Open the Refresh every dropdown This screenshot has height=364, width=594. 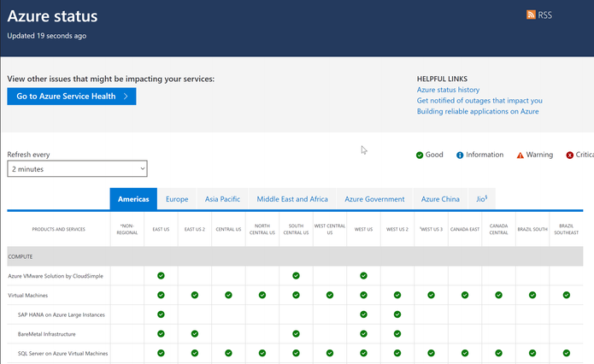(77, 169)
